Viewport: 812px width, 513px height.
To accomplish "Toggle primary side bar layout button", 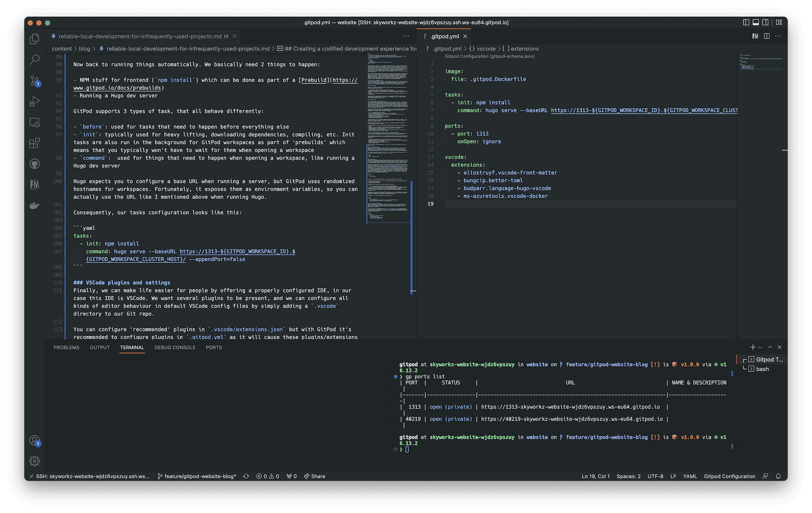I will coord(746,22).
